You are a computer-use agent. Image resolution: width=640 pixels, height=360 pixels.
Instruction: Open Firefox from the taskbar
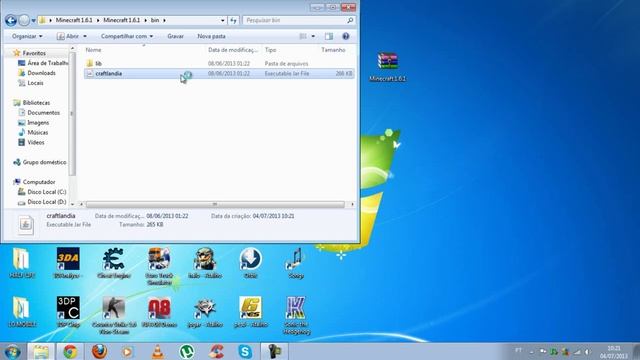click(x=99, y=351)
